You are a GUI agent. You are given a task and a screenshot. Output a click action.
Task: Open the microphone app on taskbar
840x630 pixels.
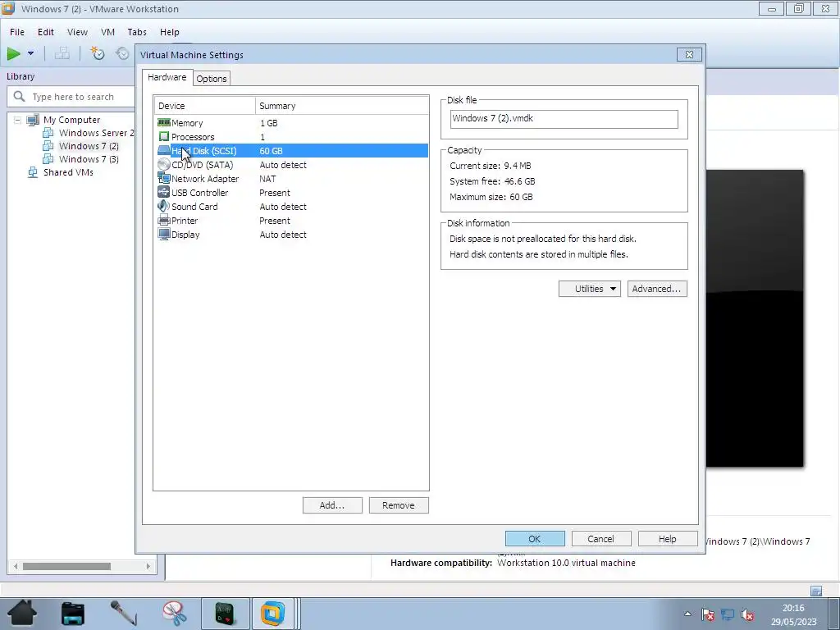pyautogui.click(x=123, y=613)
